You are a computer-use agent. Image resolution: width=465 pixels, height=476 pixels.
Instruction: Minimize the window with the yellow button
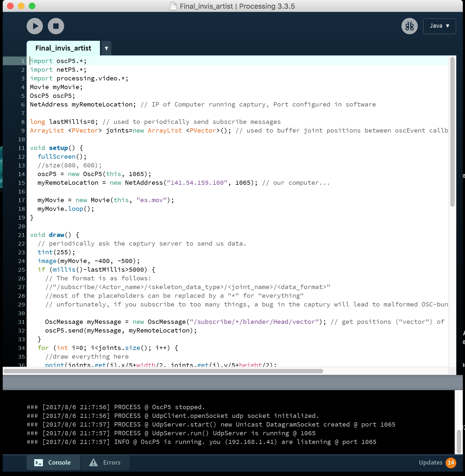click(21, 6)
